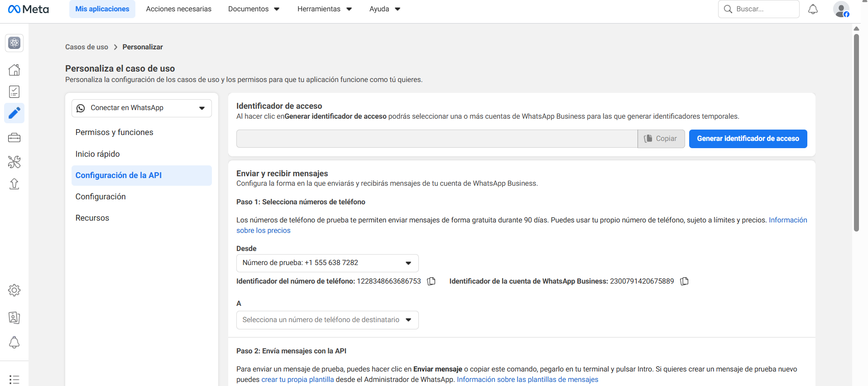Switch to Mis aplicaciones tab
This screenshot has width=868, height=386.
pos(102,9)
